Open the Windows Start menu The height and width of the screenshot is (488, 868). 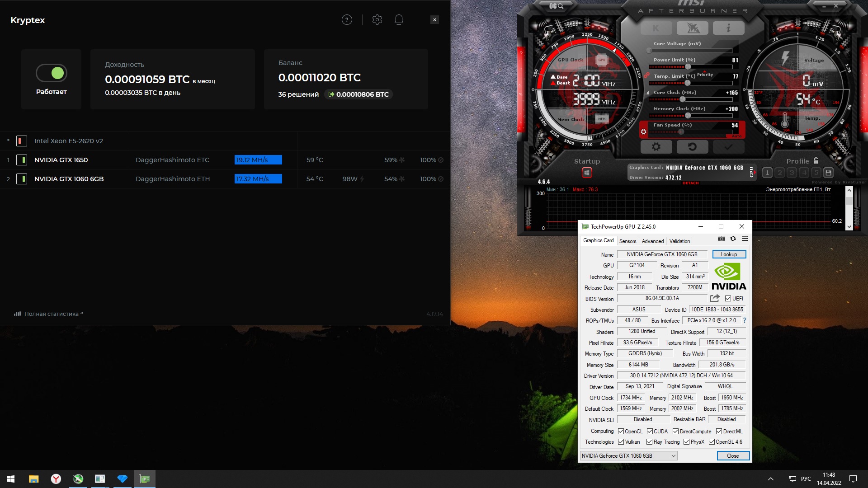point(11,479)
